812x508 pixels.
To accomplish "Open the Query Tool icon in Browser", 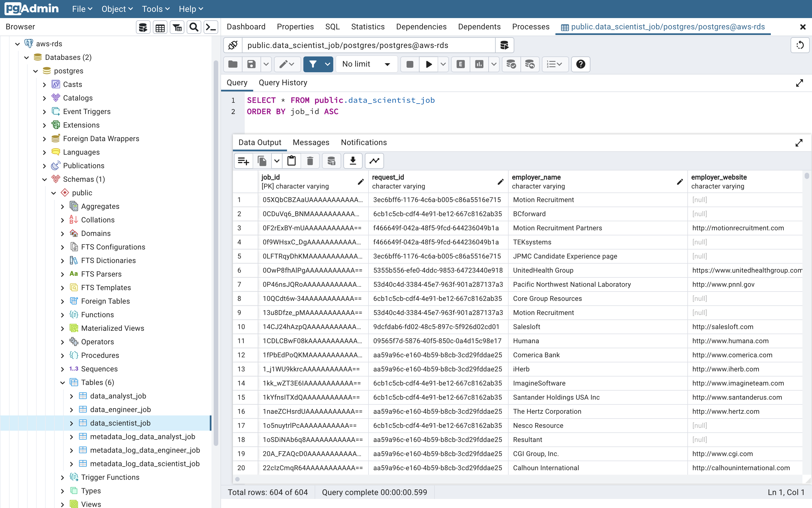I will tap(143, 27).
